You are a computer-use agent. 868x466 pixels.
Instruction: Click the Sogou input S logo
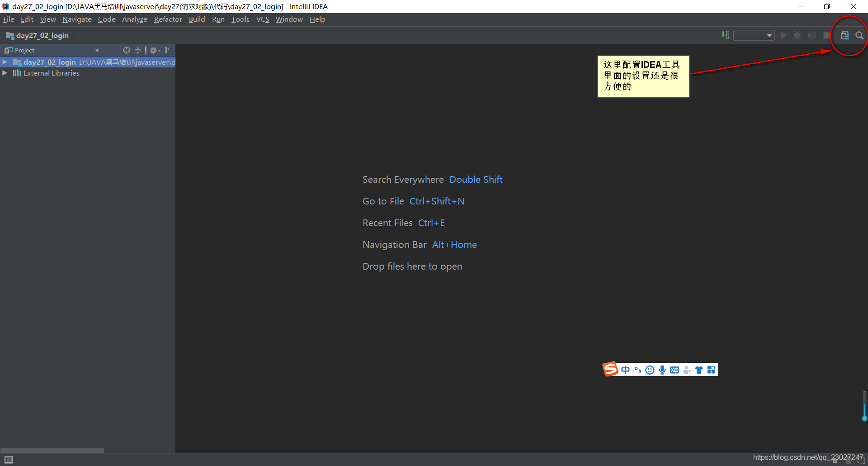coord(610,369)
